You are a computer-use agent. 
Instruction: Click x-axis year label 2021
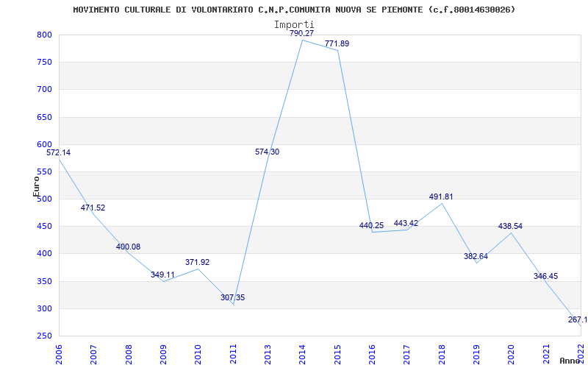tap(546, 354)
